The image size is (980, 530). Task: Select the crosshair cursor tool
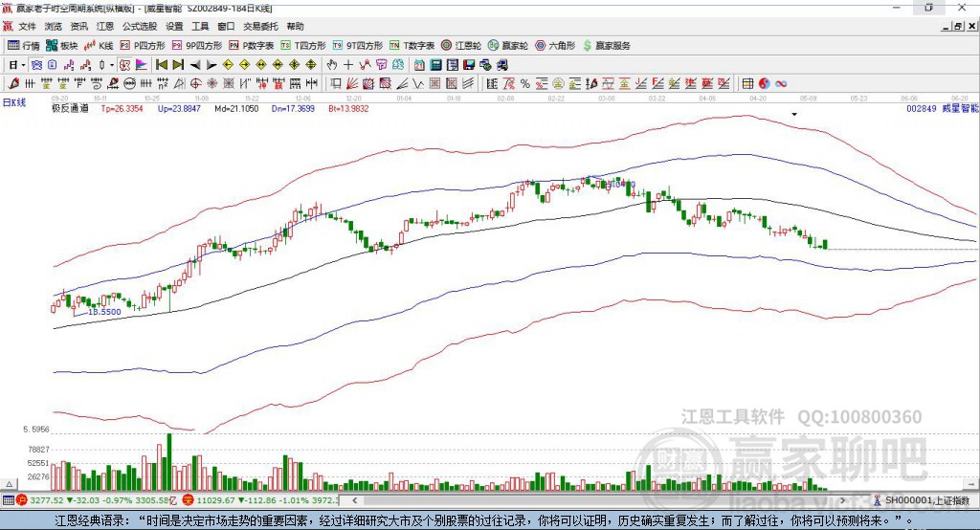coord(348,65)
